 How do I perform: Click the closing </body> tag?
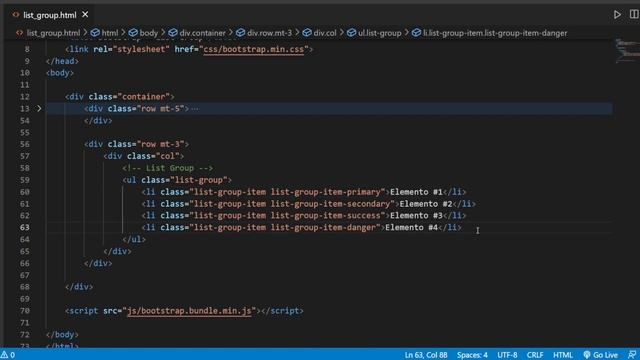(x=62, y=335)
